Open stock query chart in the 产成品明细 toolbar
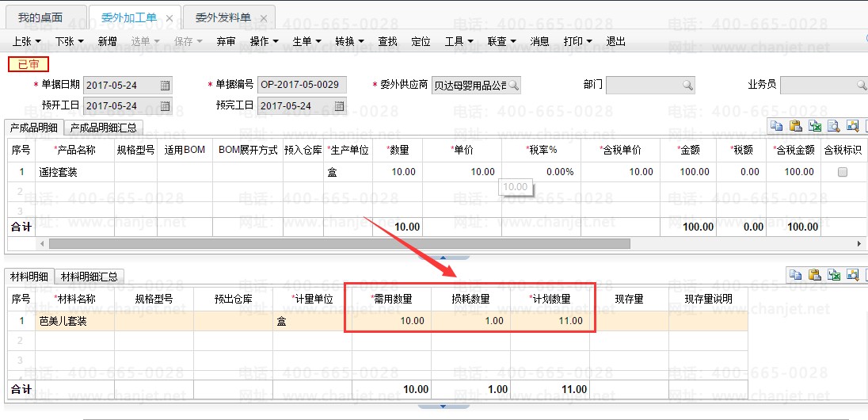Screen dimensions: 868x420 pyautogui.click(x=852, y=126)
